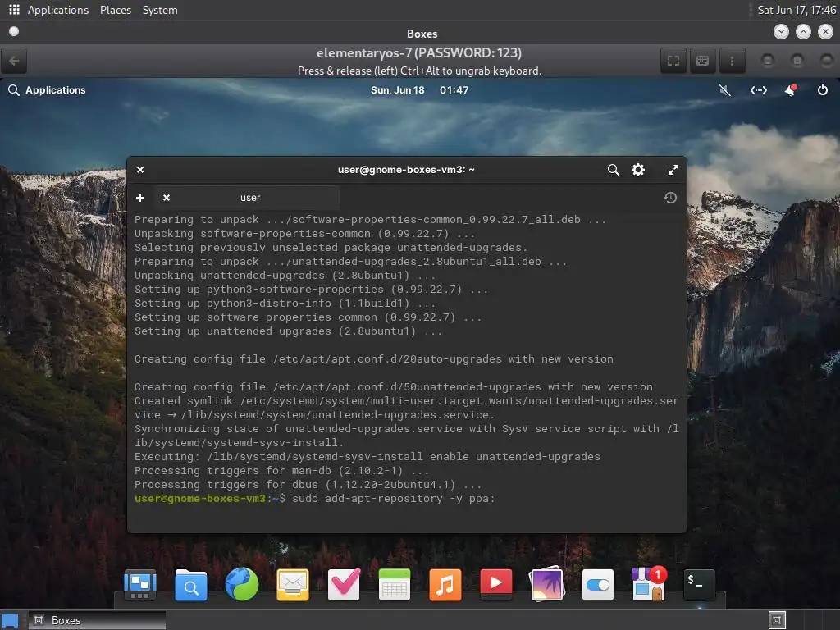Click the show desktop taskbar button
The width and height of the screenshot is (840, 630).
click(10, 620)
